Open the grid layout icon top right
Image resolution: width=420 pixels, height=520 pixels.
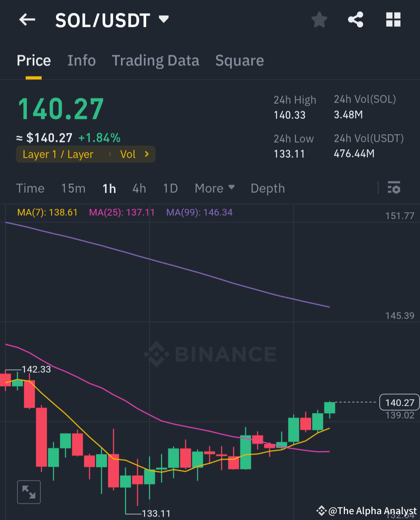pyautogui.click(x=393, y=20)
